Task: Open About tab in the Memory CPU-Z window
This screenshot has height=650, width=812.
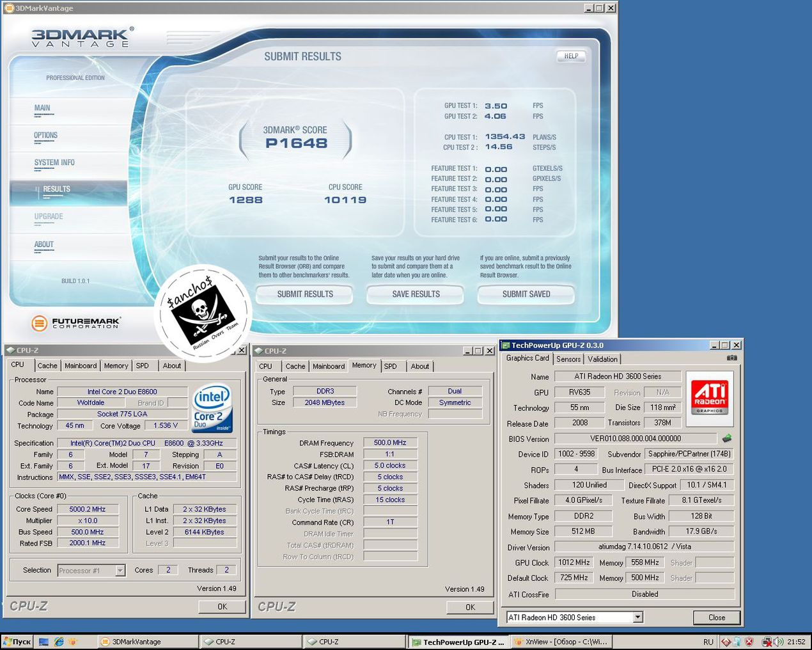Action: pyautogui.click(x=420, y=367)
